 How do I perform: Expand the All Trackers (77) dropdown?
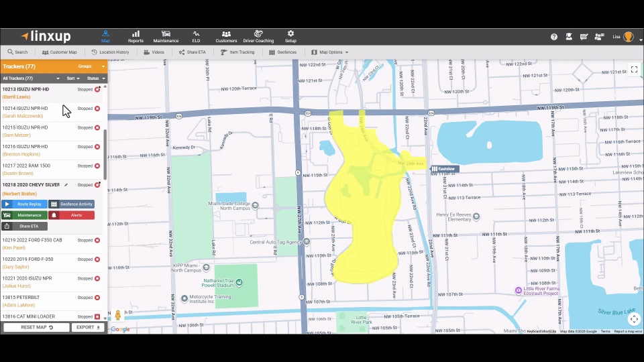pyautogui.click(x=31, y=78)
